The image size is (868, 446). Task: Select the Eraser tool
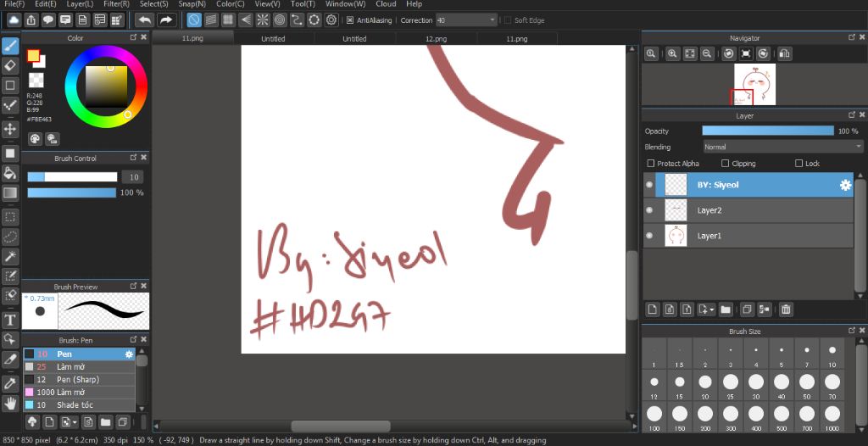(x=10, y=65)
